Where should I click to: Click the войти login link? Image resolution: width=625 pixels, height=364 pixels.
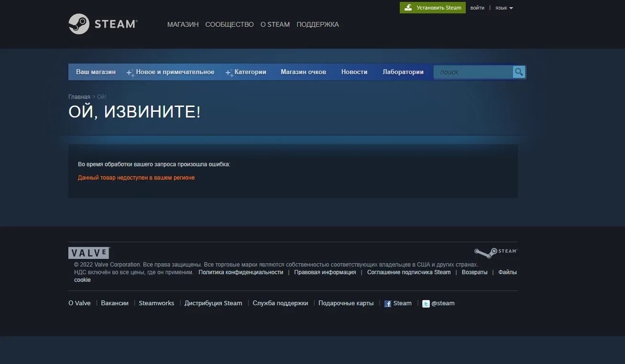point(477,8)
